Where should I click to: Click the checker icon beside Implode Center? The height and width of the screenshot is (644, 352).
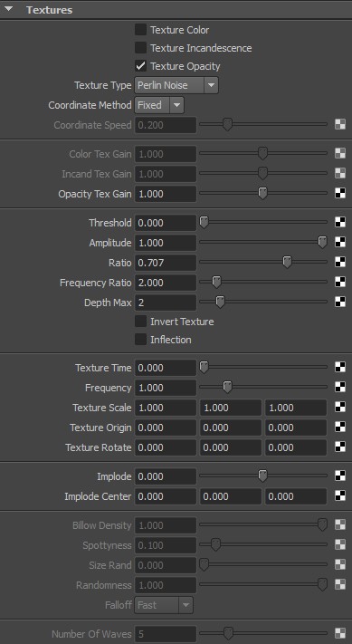coord(340,495)
